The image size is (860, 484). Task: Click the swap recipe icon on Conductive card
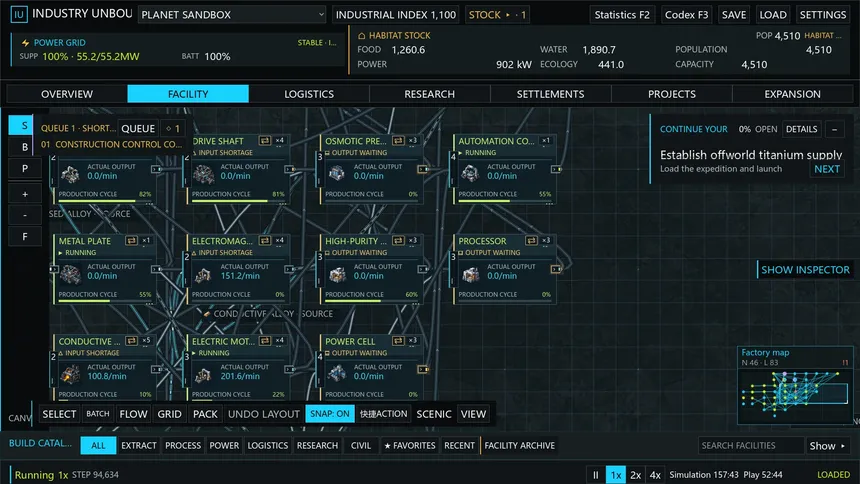[132, 341]
